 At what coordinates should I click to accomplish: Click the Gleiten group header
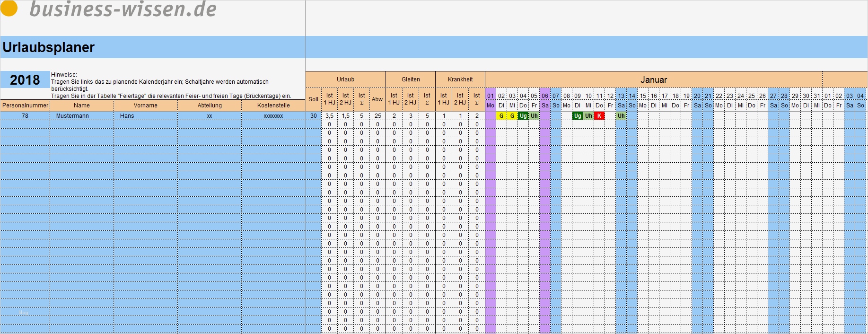411,79
